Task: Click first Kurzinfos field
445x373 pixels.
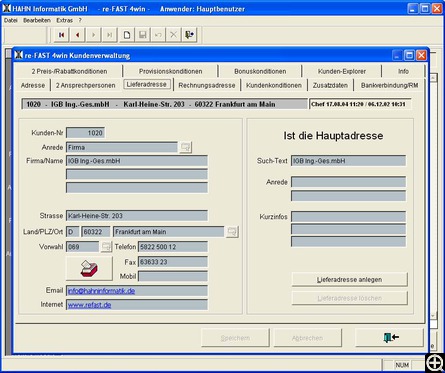Action: (348, 216)
